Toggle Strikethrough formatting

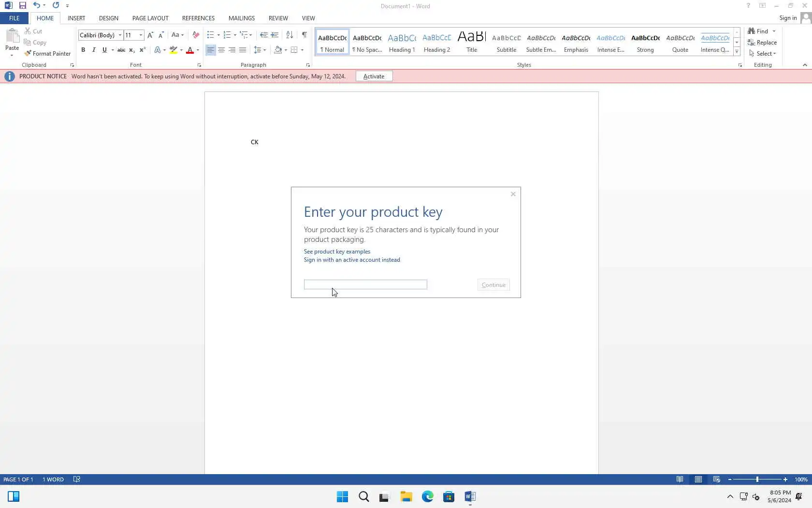121,50
